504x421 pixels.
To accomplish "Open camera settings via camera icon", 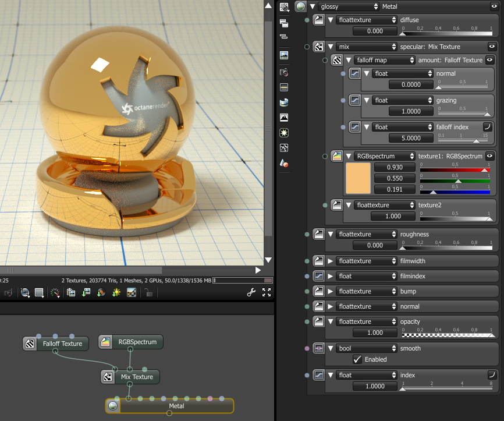I will 284,72.
